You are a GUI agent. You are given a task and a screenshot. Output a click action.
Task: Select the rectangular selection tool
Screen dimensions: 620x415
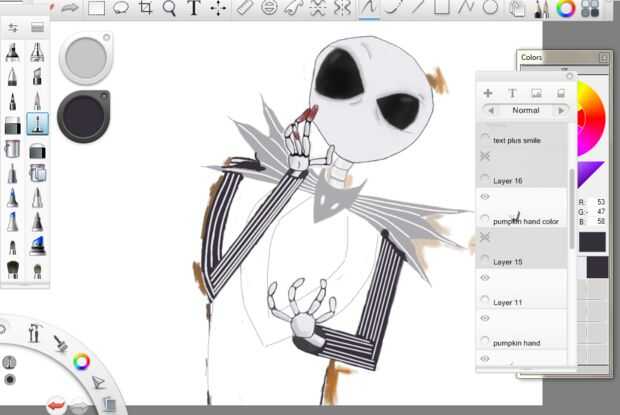click(x=96, y=8)
